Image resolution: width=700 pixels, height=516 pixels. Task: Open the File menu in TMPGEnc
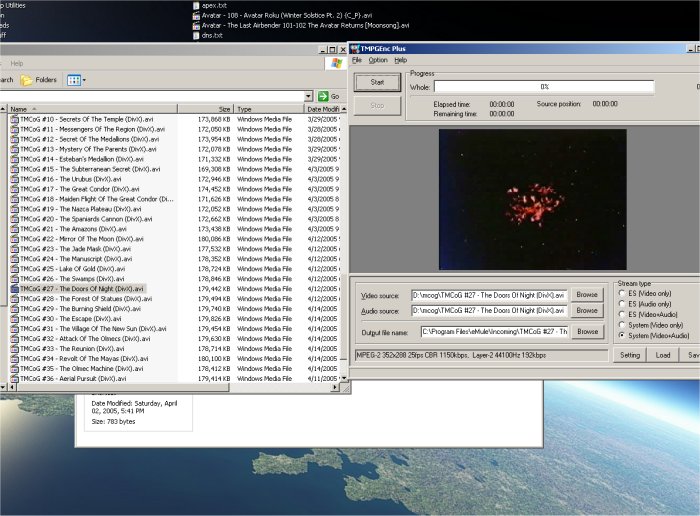coord(356,60)
